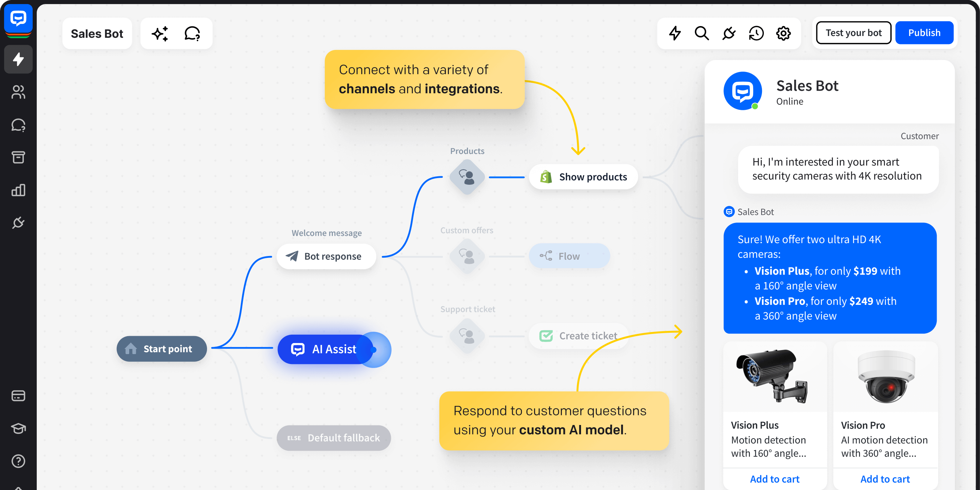Open the settings gear icon

pos(783,33)
